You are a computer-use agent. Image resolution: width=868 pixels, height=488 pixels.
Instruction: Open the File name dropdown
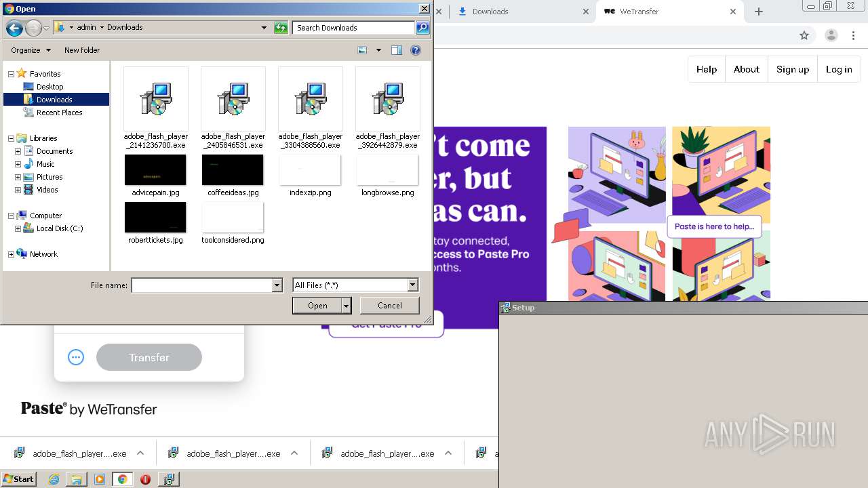(x=277, y=285)
